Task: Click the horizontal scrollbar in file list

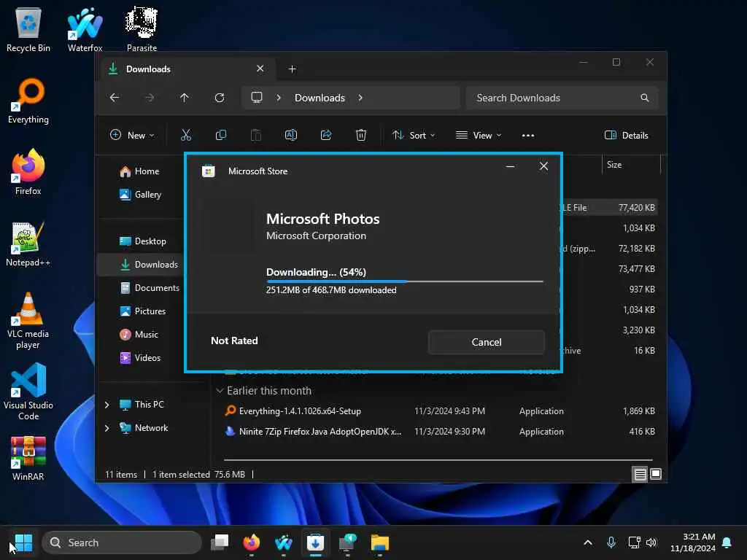Action: (x=438, y=460)
